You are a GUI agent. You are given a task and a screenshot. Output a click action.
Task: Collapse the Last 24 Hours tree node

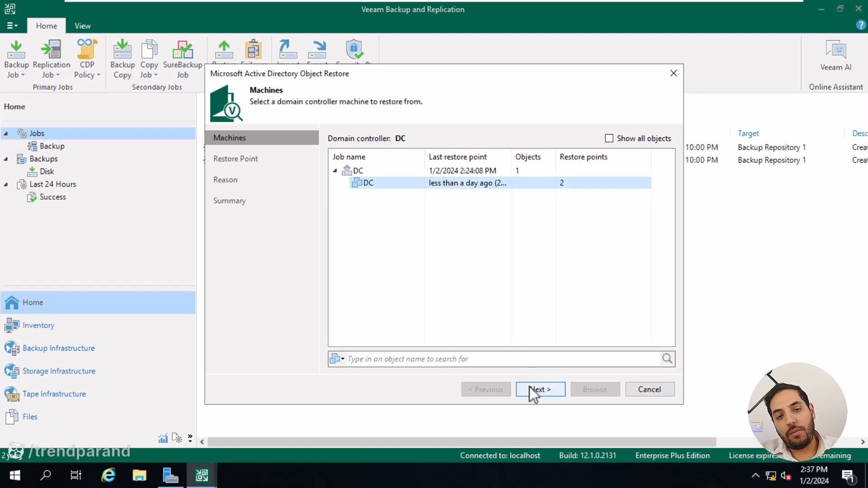pyautogui.click(x=6, y=184)
